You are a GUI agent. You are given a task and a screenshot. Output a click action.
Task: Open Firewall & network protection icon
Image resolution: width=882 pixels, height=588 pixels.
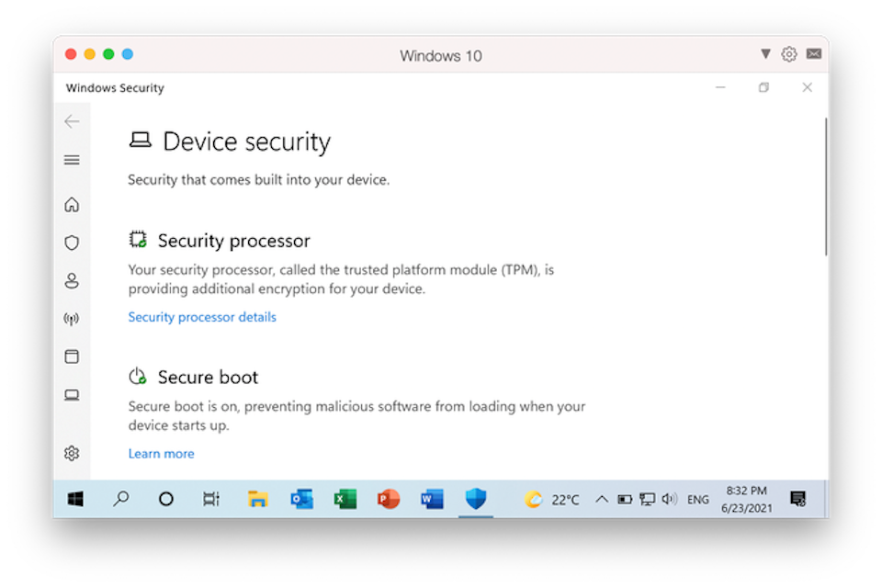pyautogui.click(x=72, y=319)
